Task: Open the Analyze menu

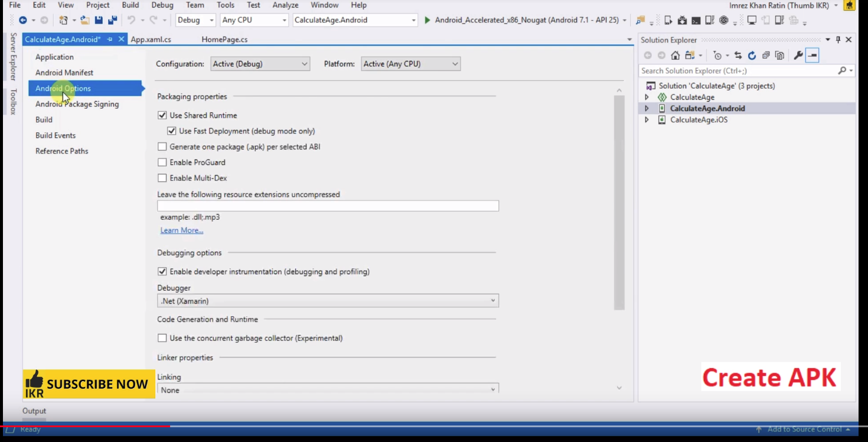Action: [x=285, y=5]
